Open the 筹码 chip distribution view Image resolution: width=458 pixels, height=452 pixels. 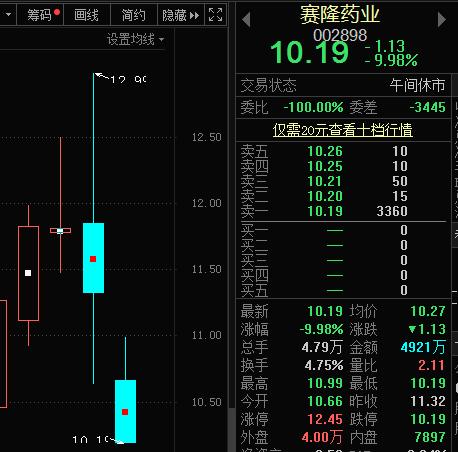(x=40, y=15)
